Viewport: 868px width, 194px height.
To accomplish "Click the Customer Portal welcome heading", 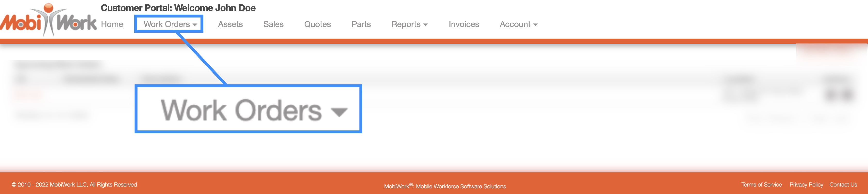I will 178,8.
